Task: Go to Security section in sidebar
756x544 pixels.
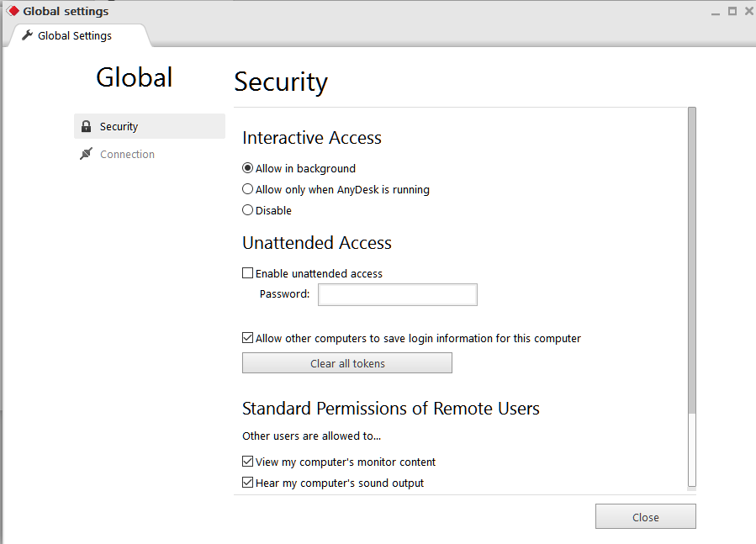Action: pos(150,126)
